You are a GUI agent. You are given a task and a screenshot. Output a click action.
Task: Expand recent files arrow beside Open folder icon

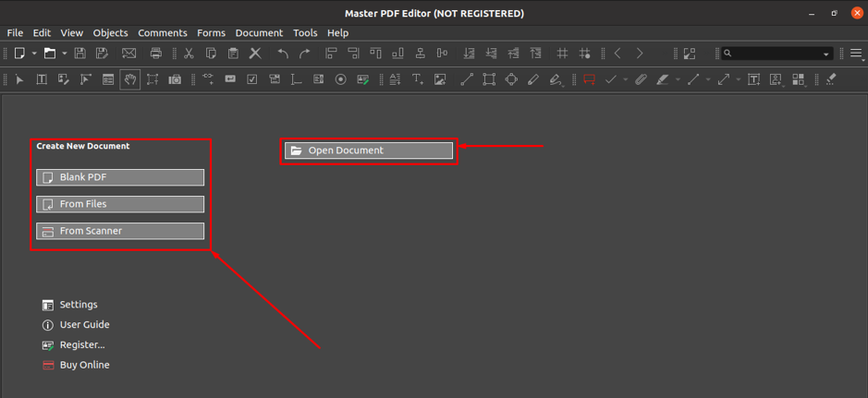(x=64, y=54)
